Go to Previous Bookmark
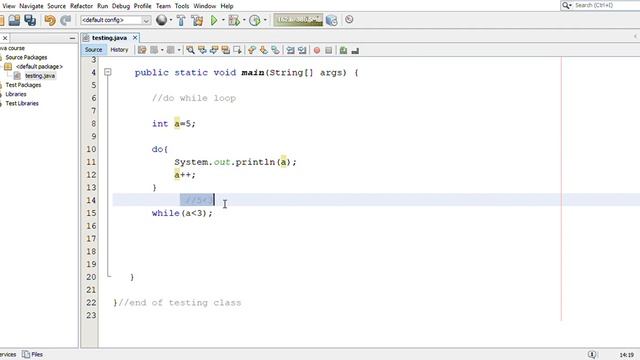The width and height of the screenshot is (640, 360). pyautogui.click(x=252, y=50)
